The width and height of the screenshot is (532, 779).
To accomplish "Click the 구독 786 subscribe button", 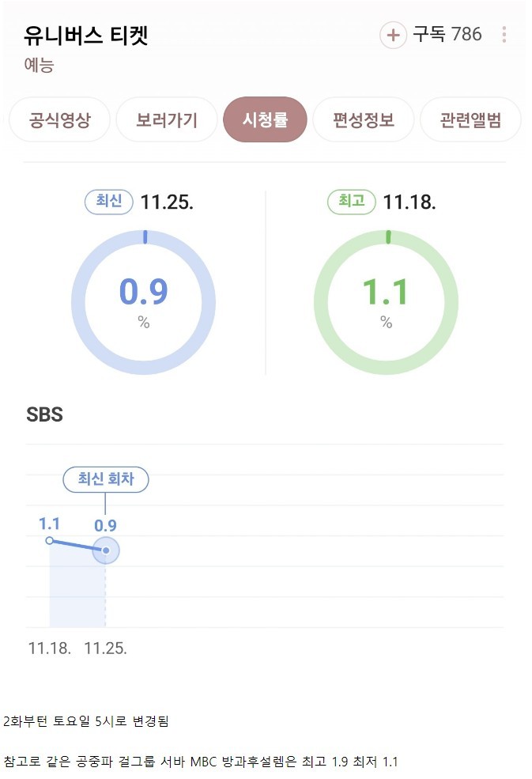I will click(x=431, y=35).
